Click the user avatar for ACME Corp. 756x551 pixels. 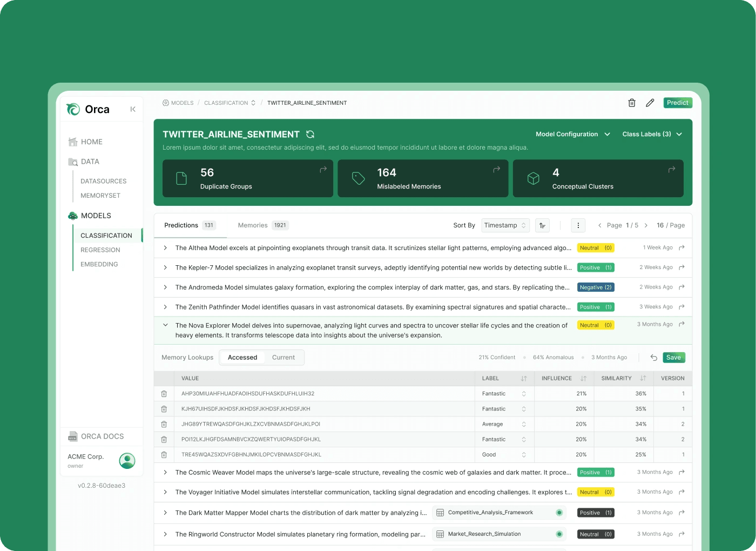[127, 461]
